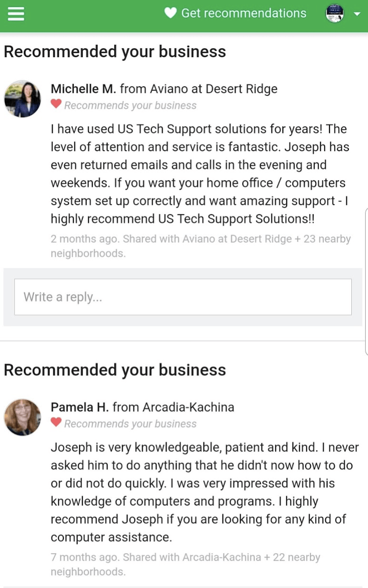368x588 pixels.
Task: Click Aviano at Desert Ridge neighborhood name
Action: coord(214,89)
